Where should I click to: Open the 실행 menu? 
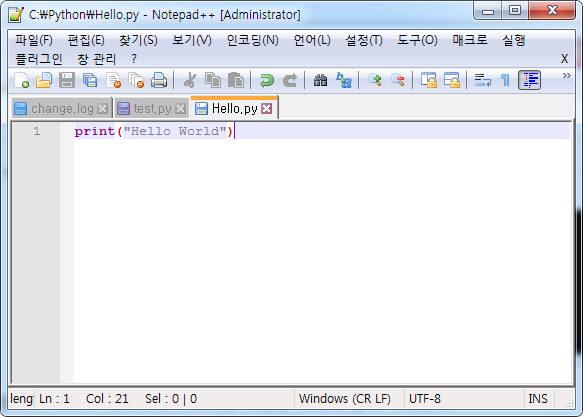(514, 40)
